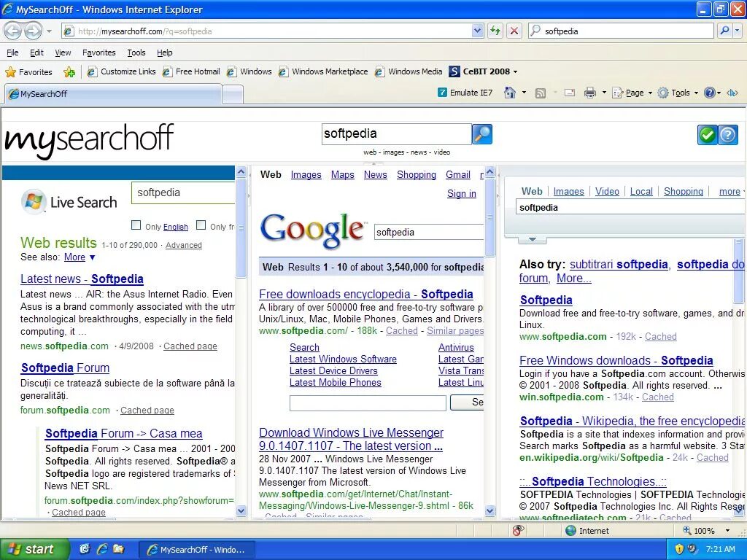This screenshot has height=560, width=747.
Task: Click the Live Search query input field
Action: (183, 192)
